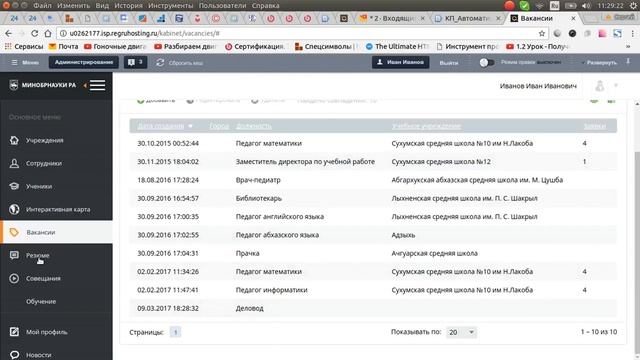Click the browser back arrow
Screen dimensions: 640x360
(x=9, y=33)
